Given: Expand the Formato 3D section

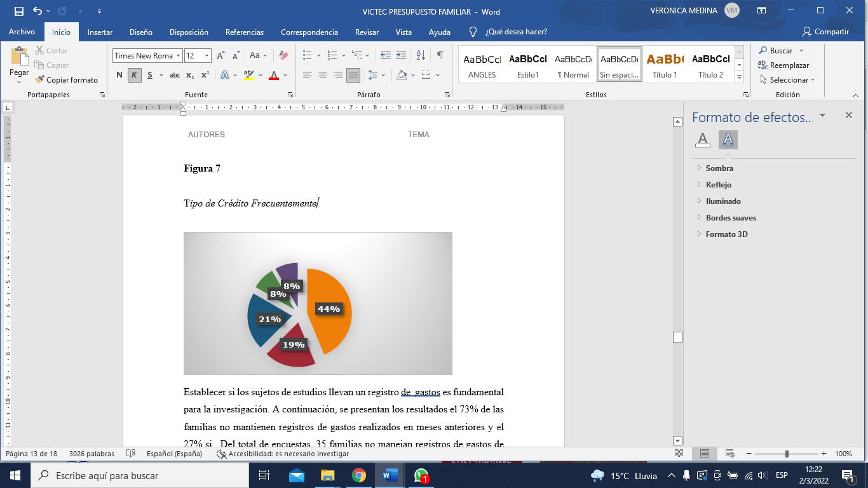Looking at the screenshot, I should point(726,234).
